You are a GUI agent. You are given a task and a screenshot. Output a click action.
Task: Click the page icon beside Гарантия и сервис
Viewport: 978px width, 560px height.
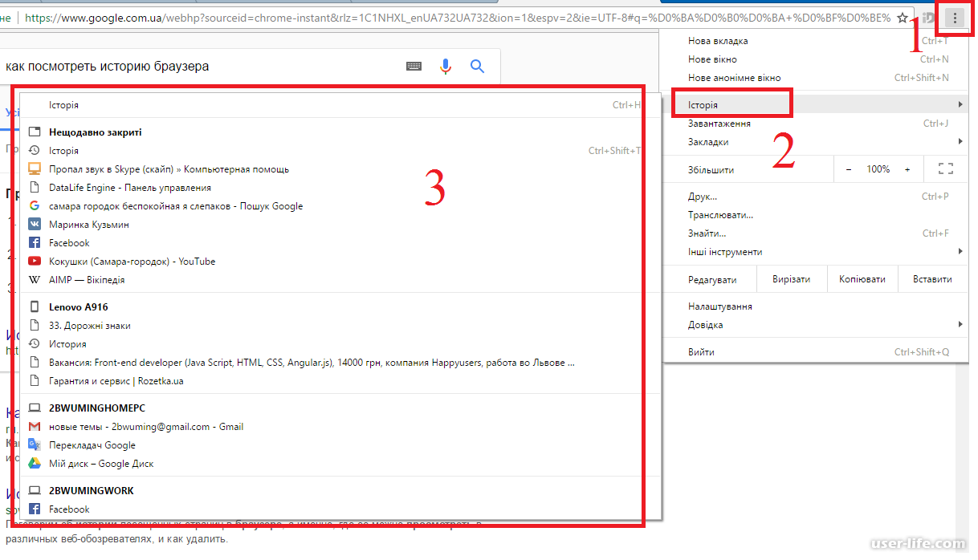pos(35,381)
